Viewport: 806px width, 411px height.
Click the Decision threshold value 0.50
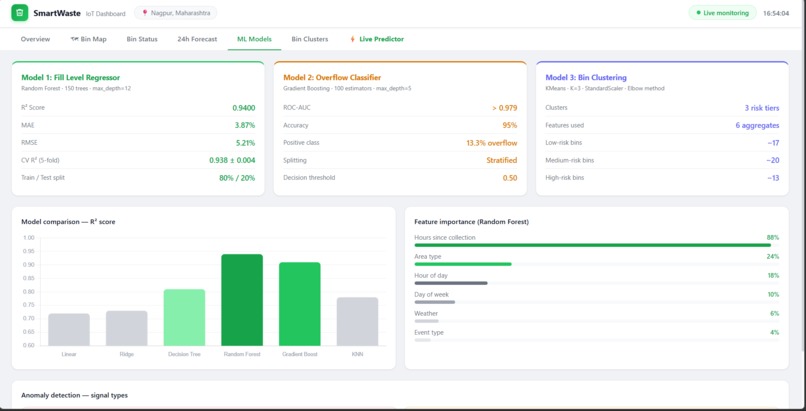[x=510, y=178]
